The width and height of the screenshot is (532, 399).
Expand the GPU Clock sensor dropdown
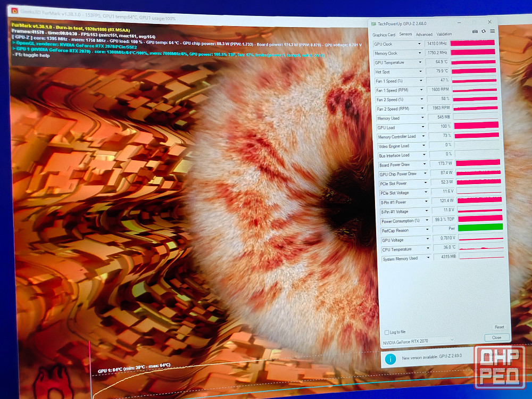(x=419, y=44)
